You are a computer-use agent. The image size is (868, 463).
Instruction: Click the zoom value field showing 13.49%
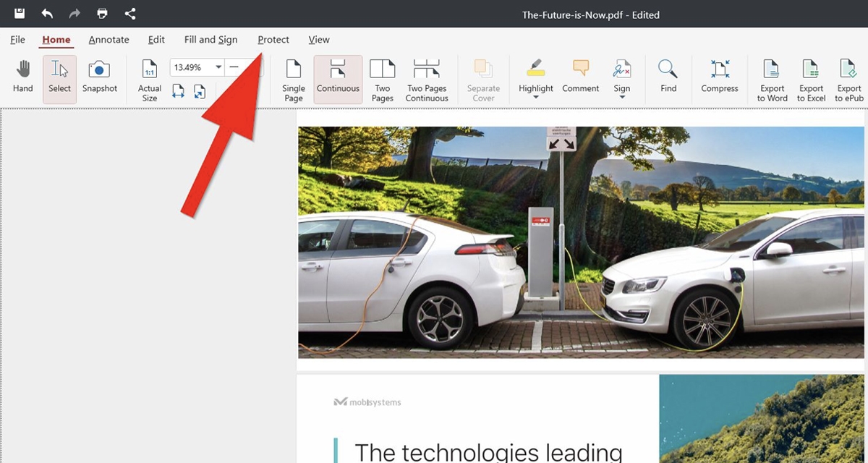[192, 67]
